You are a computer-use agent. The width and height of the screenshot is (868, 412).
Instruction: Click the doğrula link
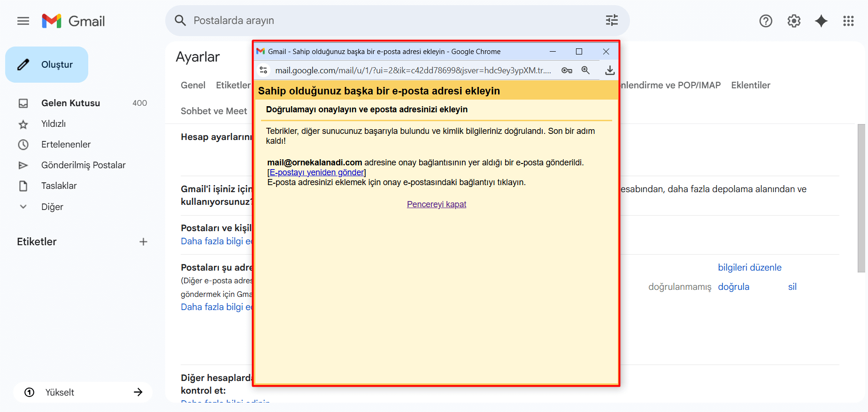734,287
